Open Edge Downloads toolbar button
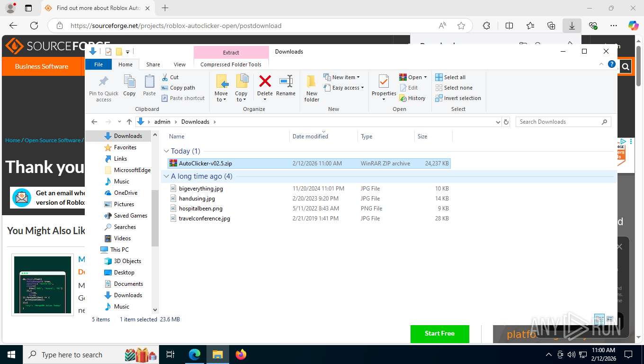Image resolution: width=644 pixels, height=364 pixels. coord(572,26)
